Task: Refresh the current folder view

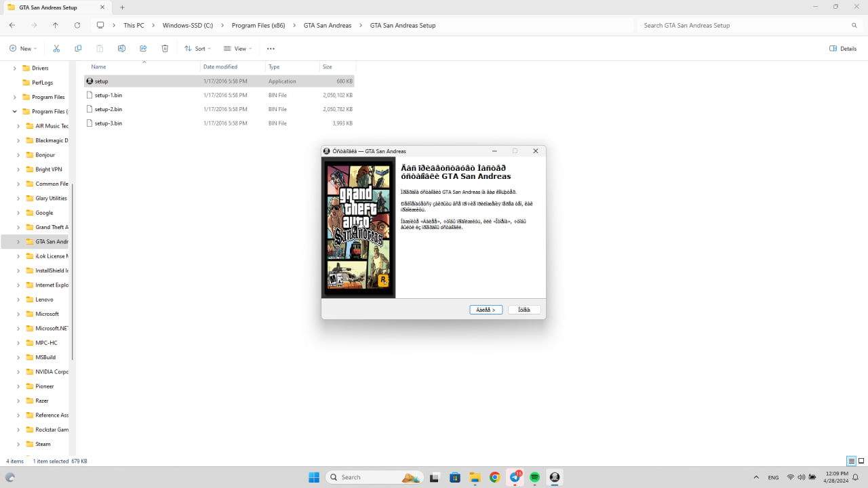Action: (x=77, y=25)
